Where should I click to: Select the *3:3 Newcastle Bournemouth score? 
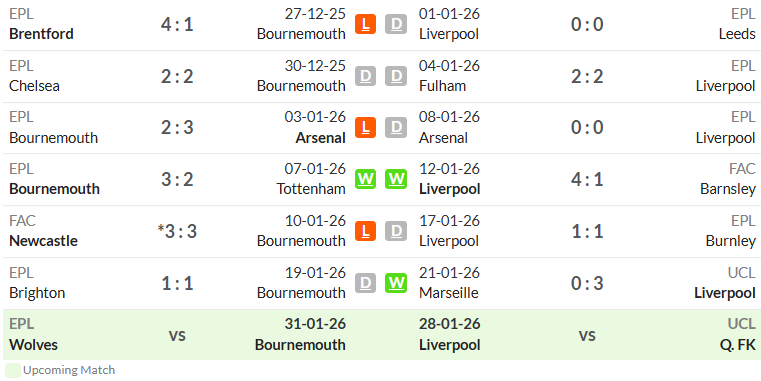[177, 232]
